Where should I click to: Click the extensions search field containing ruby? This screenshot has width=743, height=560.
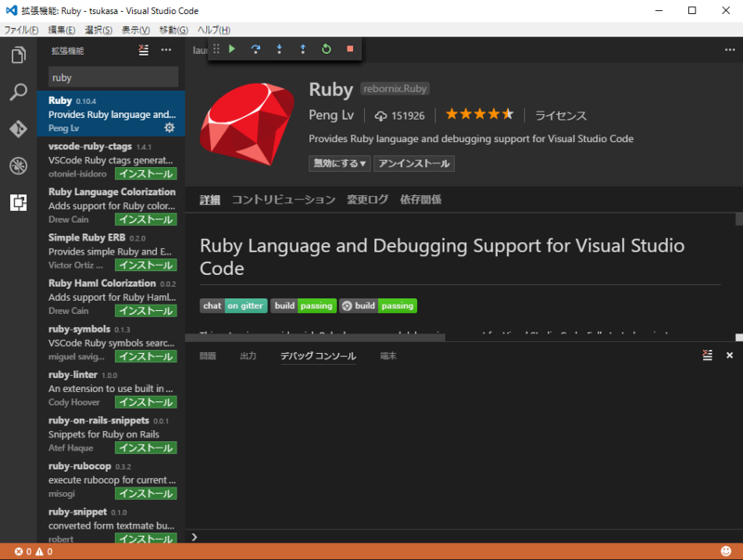(x=113, y=77)
